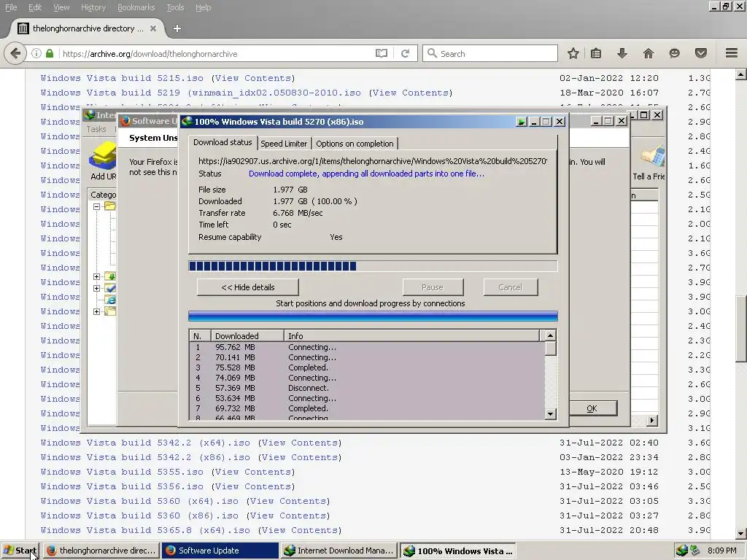Viewport: 747px width, 560px height.
Task: Switch to Internet Download Manager taskbar item
Action: (338, 551)
